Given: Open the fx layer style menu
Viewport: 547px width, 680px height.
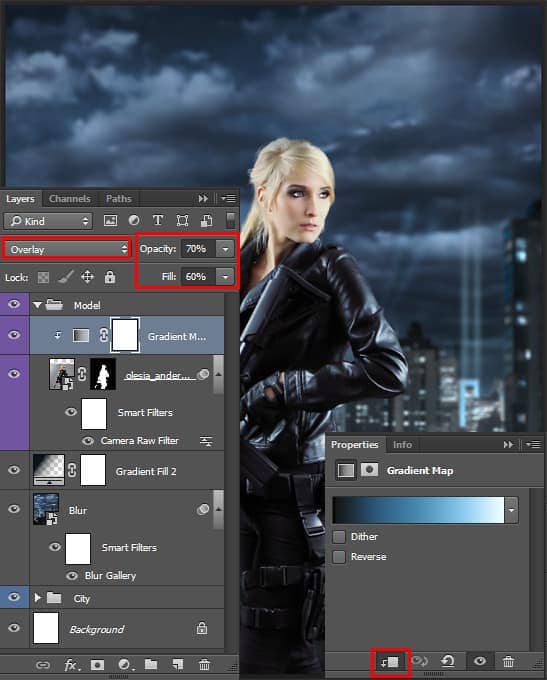Looking at the screenshot, I should coord(71,664).
